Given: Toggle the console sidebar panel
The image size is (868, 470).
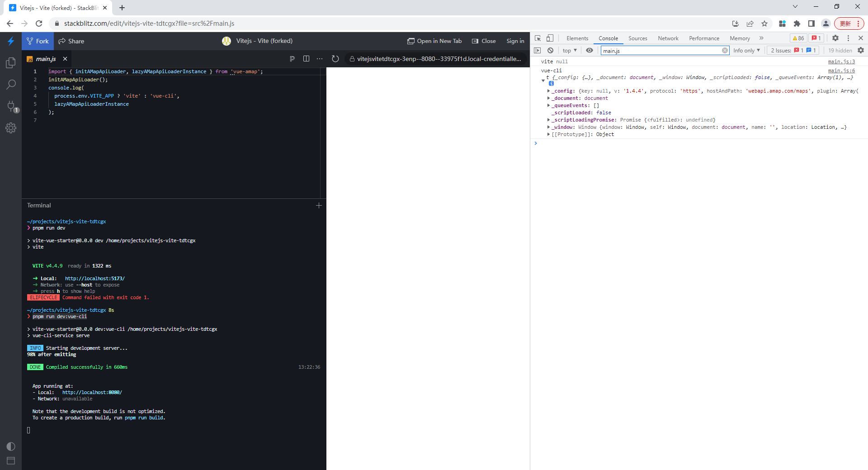Looking at the screenshot, I should coord(538,51).
